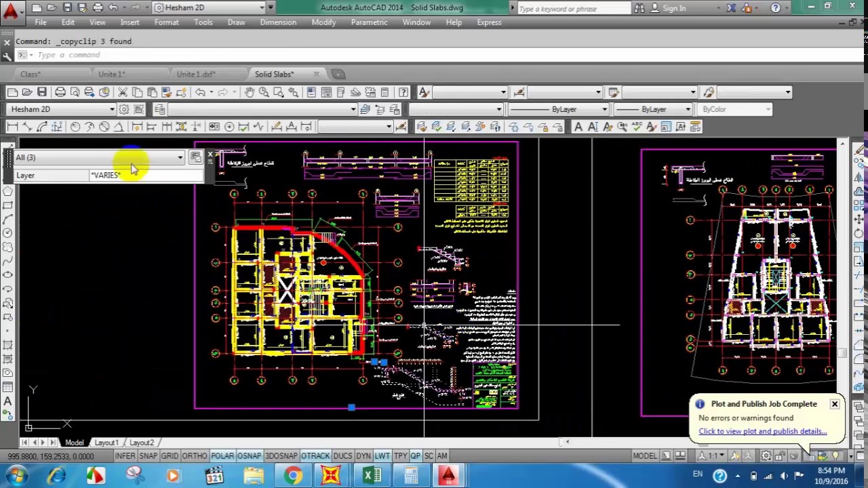
Task: Toggle OSNAP in status bar
Action: (250, 456)
